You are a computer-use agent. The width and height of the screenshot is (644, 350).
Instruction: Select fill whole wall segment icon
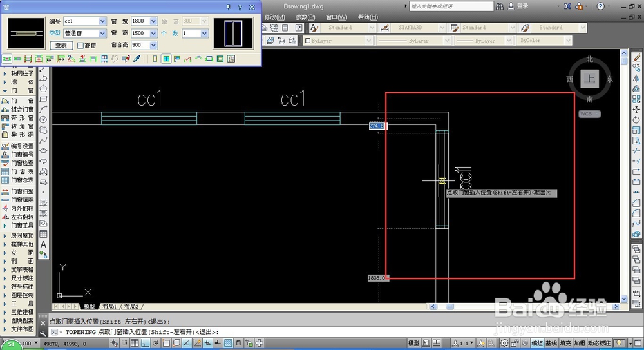[93, 59]
